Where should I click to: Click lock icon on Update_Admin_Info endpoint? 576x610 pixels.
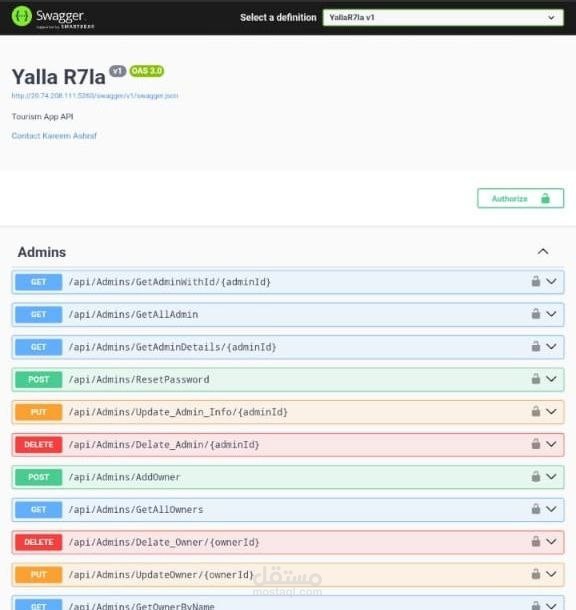coord(536,411)
